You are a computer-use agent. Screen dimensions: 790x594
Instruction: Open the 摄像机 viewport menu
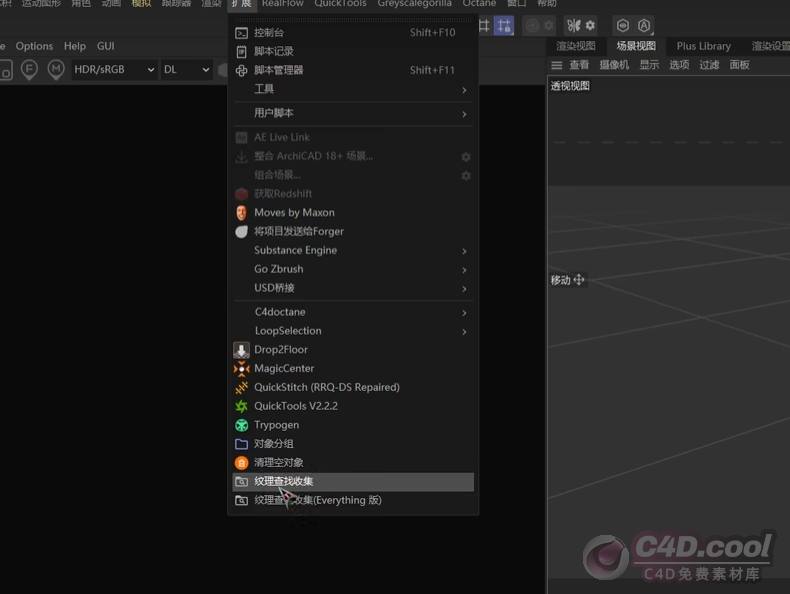click(614, 65)
